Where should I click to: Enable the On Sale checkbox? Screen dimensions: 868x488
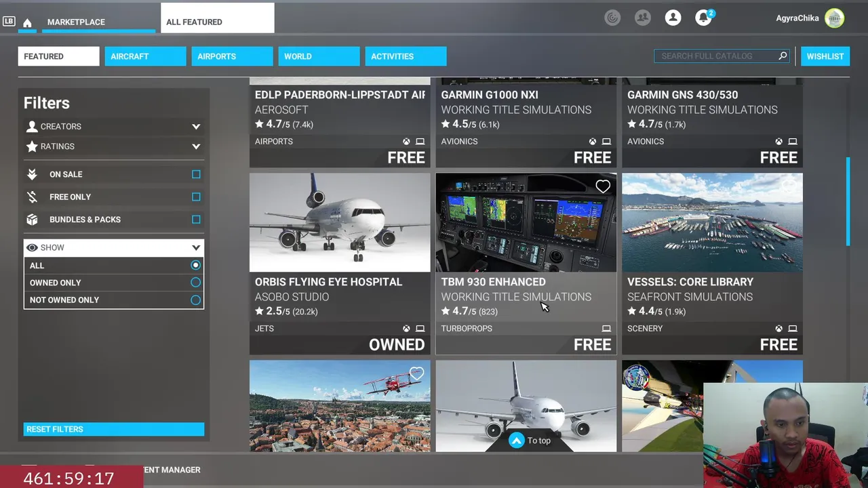[x=196, y=174]
